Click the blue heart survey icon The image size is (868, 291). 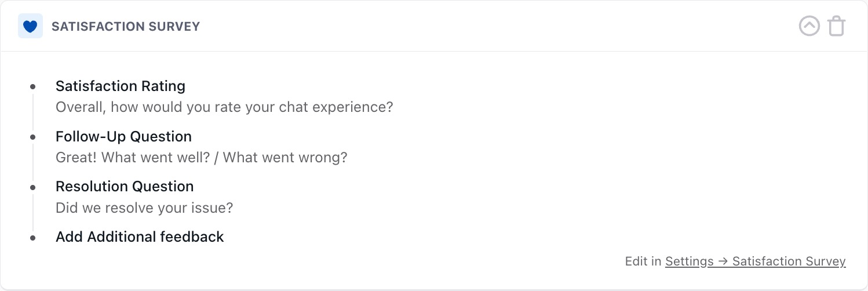click(30, 27)
